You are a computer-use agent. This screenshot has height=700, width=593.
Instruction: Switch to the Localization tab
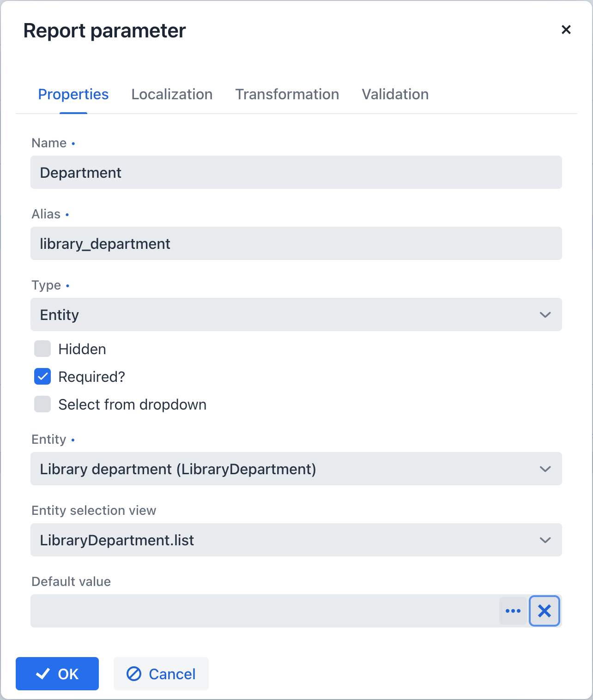172,94
